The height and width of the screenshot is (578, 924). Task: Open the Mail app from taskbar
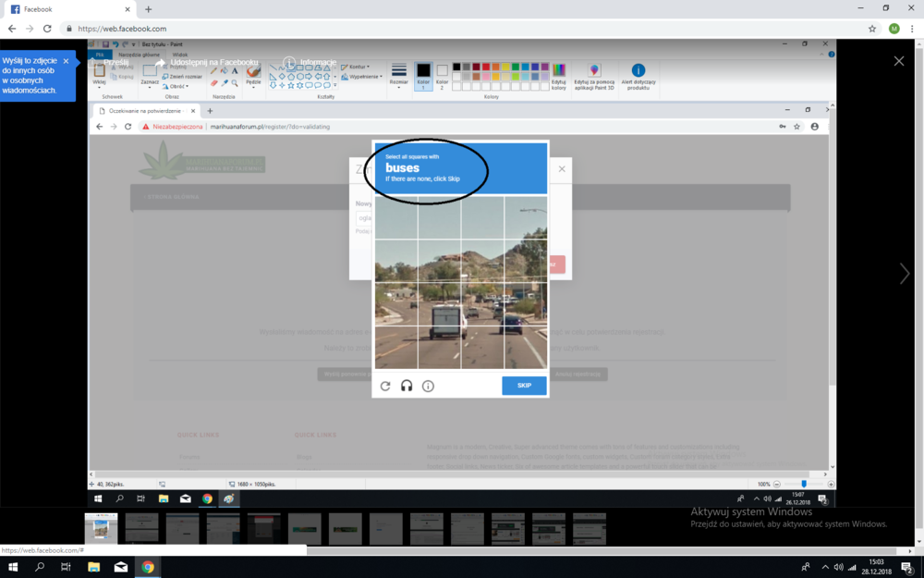[x=121, y=567]
